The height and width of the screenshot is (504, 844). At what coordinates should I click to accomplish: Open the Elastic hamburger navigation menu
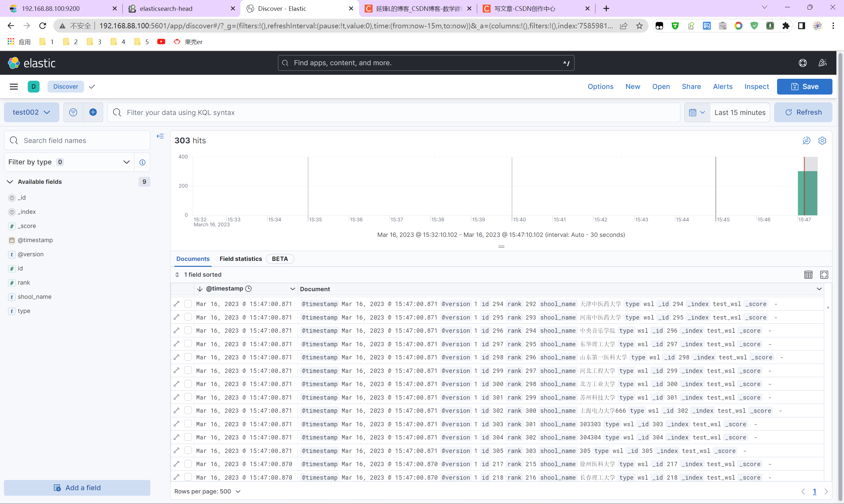[x=14, y=87]
